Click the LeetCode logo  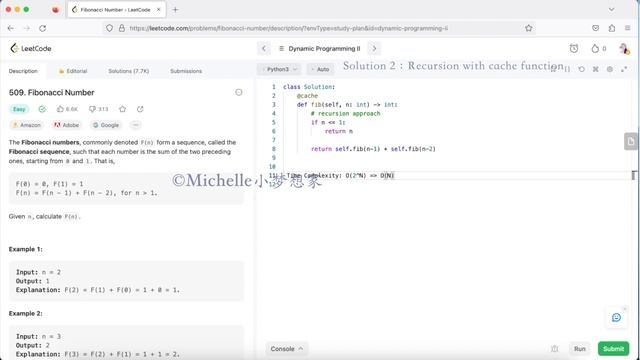[31, 48]
